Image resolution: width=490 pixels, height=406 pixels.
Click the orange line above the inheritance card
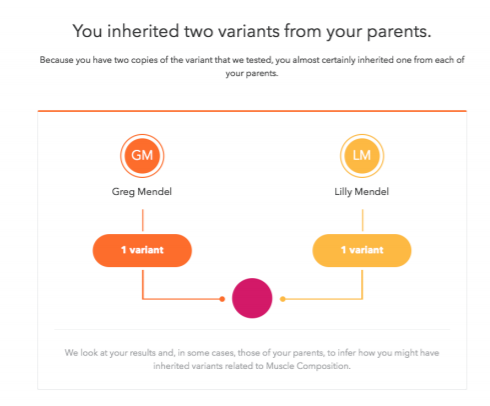pyautogui.click(x=252, y=111)
